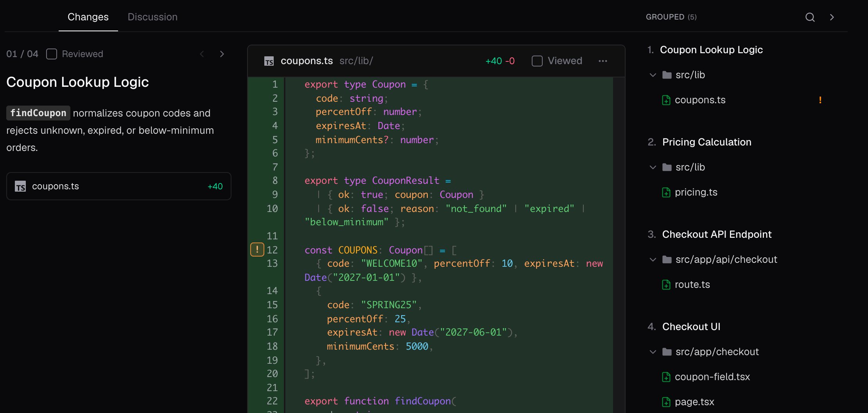868x413 pixels.
Task: Open the Checkout API Endpoint group
Action: 716,234
